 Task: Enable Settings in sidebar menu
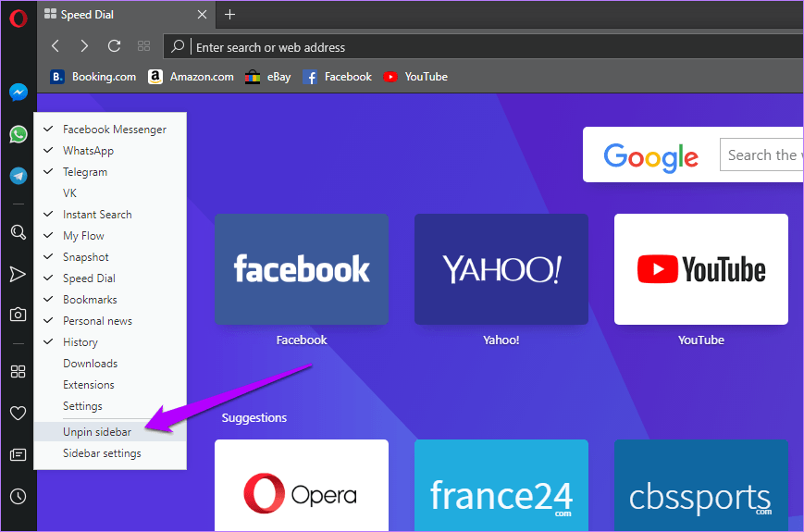(x=110, y=406)
